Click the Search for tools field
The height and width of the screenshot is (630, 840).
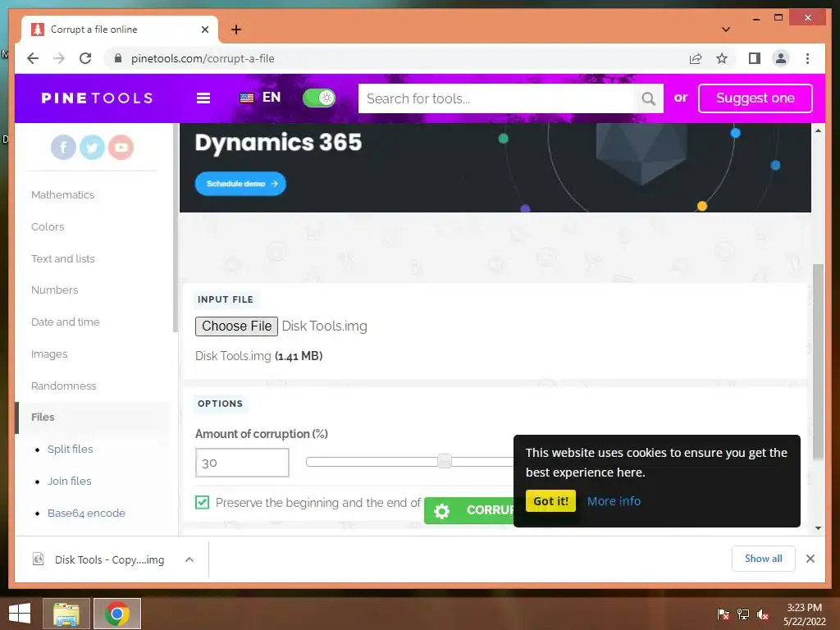(x=496, y=98)
